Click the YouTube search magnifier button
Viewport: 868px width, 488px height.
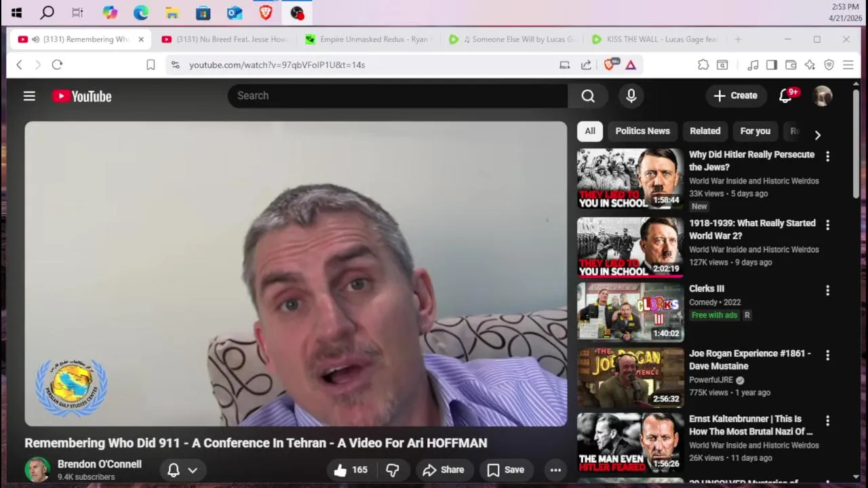point(588,96)
